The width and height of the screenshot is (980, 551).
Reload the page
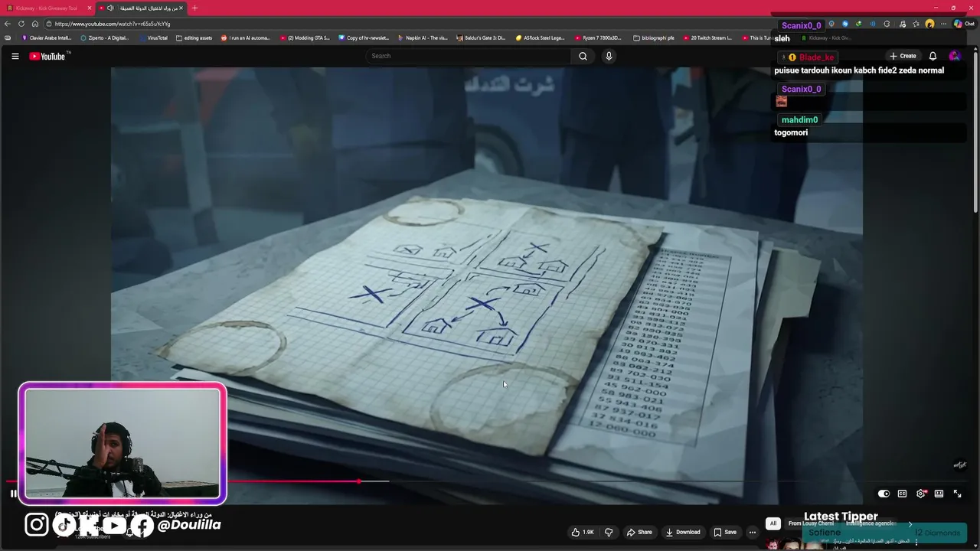tap(21, 24)
